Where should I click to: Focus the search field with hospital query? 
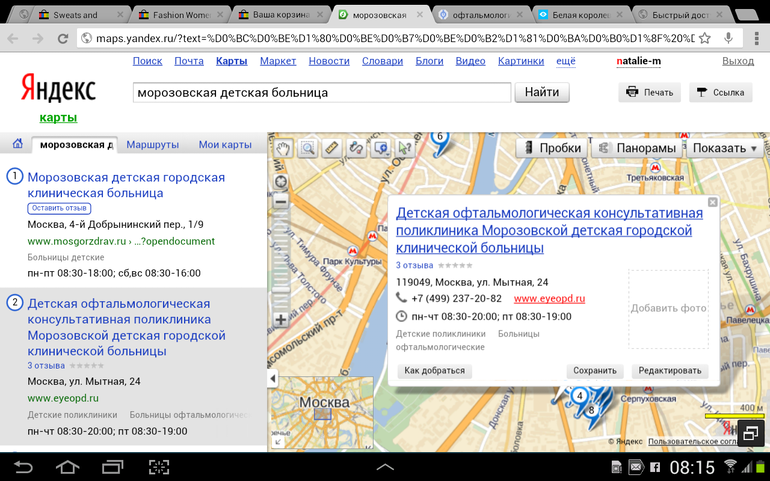point(322,92)
